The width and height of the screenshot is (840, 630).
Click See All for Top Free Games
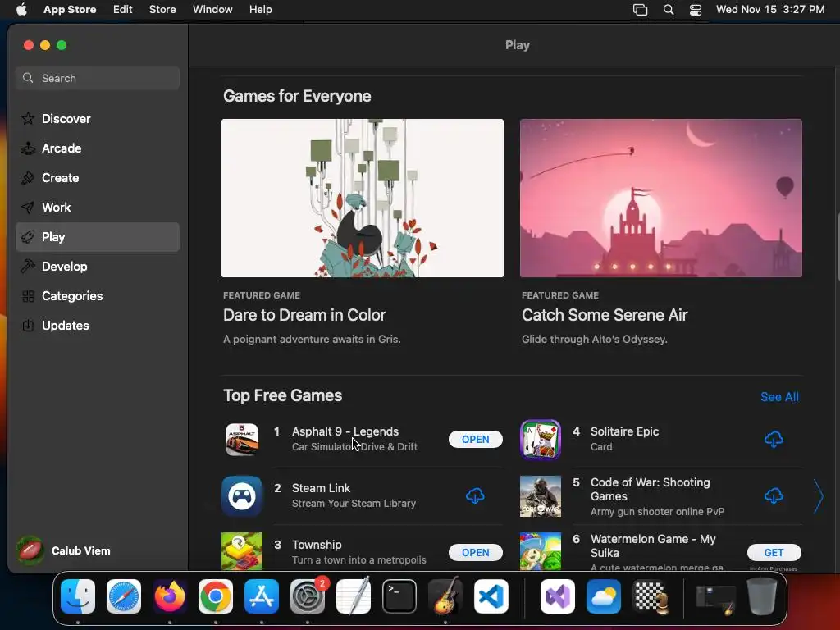779,397
